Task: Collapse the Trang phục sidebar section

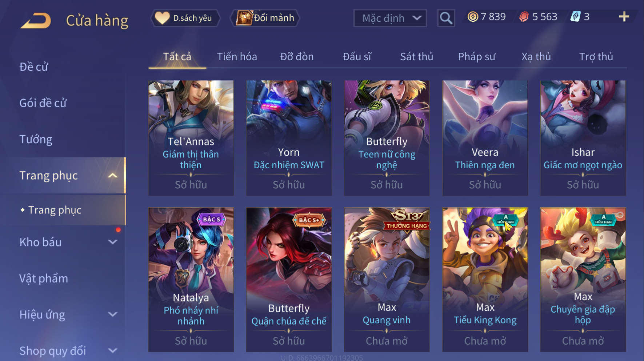Action: coord(113,176)
